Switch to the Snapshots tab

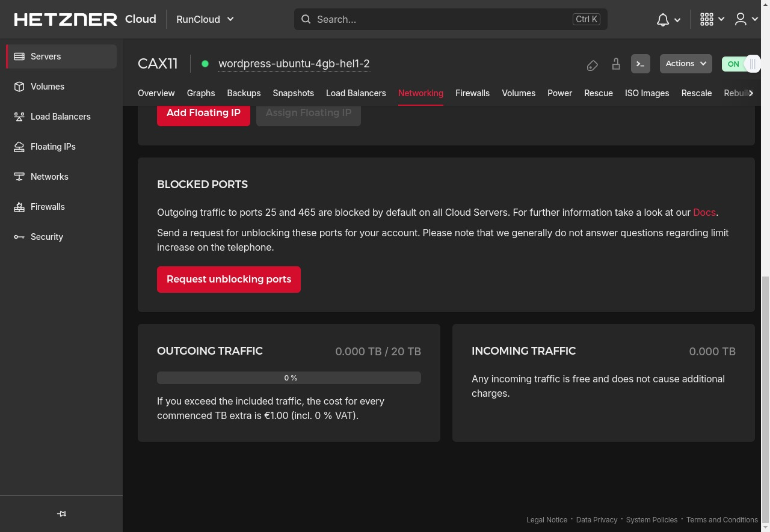294,93
